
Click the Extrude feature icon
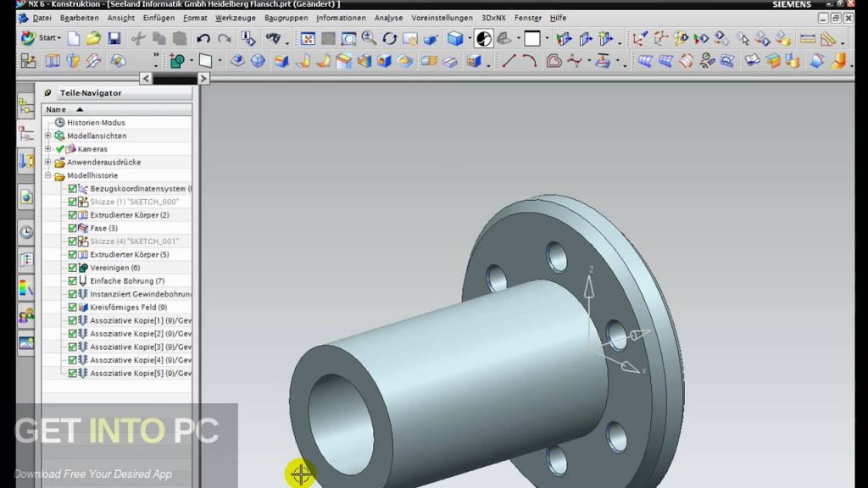coord(52,60)
